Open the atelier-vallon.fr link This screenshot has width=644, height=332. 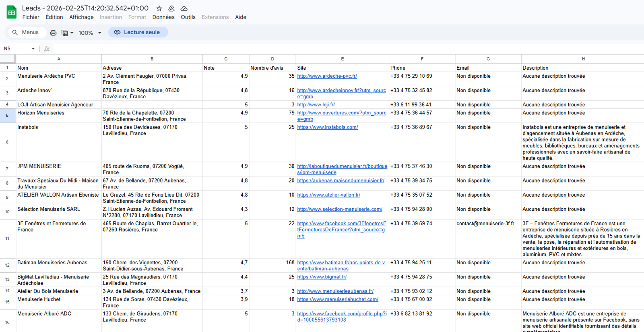point(329,195)
